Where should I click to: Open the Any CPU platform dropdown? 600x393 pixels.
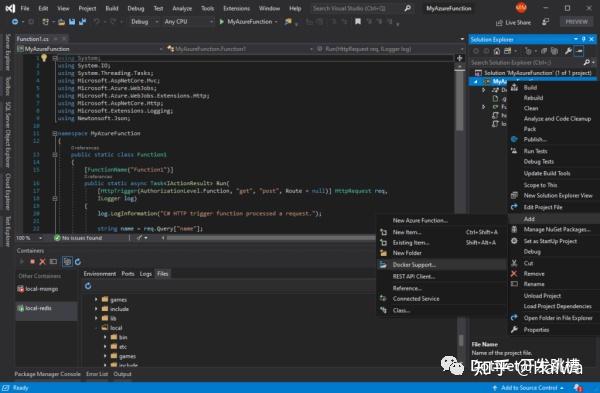(x=188, y=22)
